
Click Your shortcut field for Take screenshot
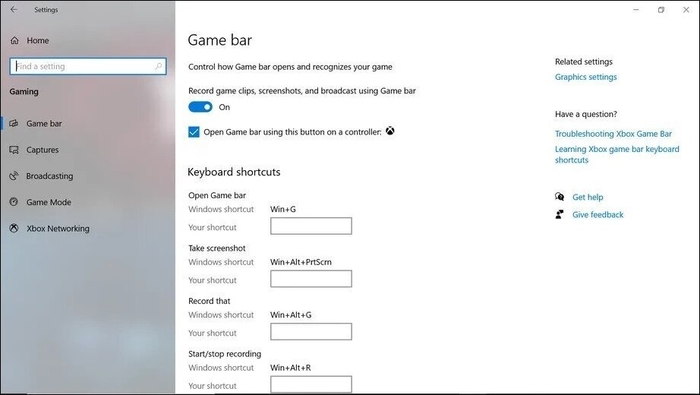click(x=311, y=279)
